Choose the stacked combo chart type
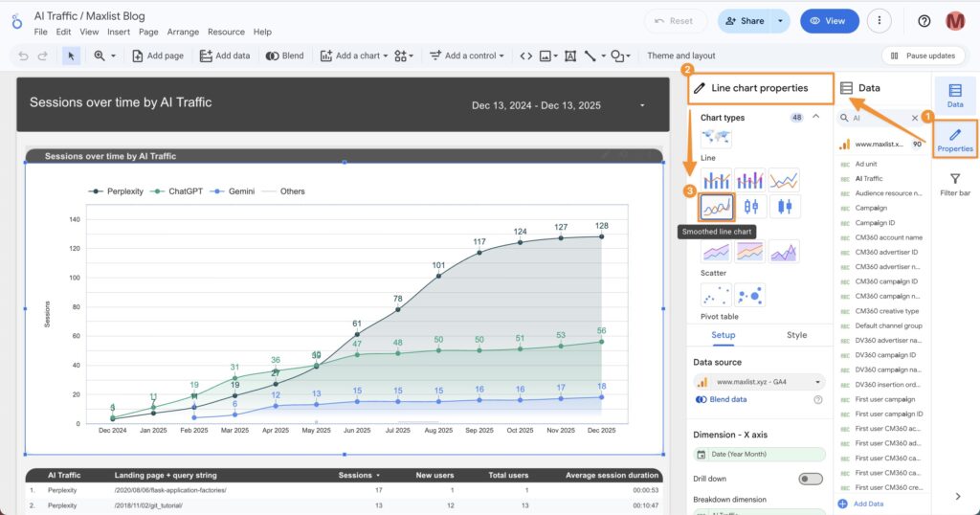 click(x=750, y=181)
